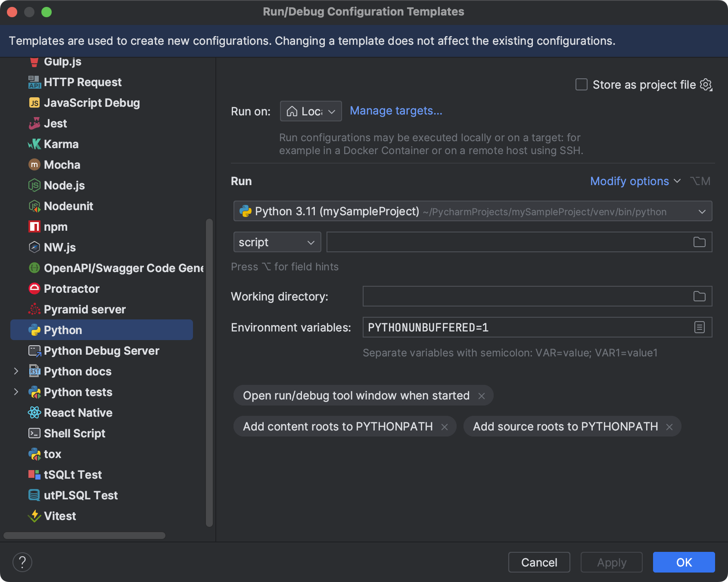Open the Modify options menu
This screenshot has height=582, width=728.
[x=635, y=181]
